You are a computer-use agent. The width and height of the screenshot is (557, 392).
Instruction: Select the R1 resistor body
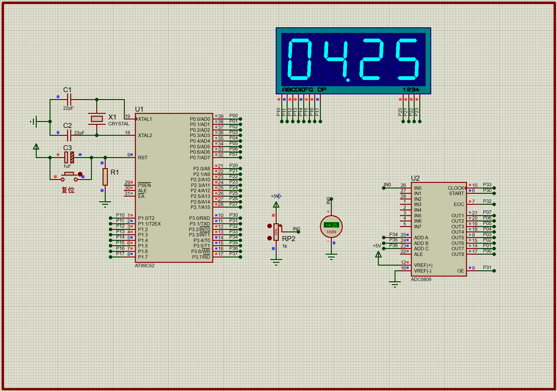point(105,177)
